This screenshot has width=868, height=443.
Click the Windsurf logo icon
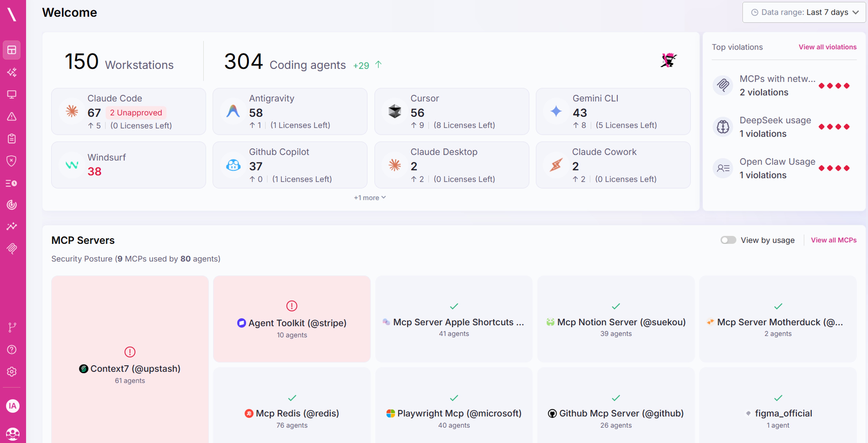click(x=72, y=165)
